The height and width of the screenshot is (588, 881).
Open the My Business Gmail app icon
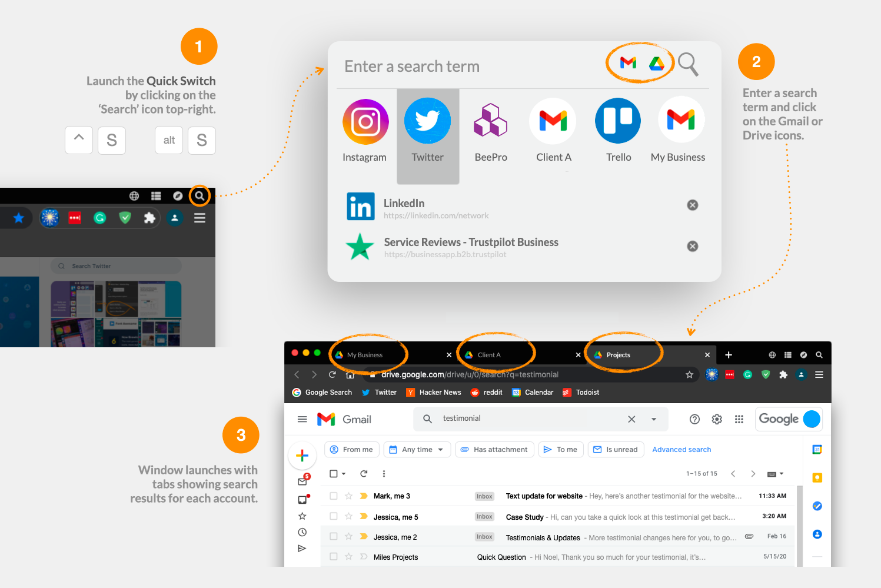click(x=679, y=131)
